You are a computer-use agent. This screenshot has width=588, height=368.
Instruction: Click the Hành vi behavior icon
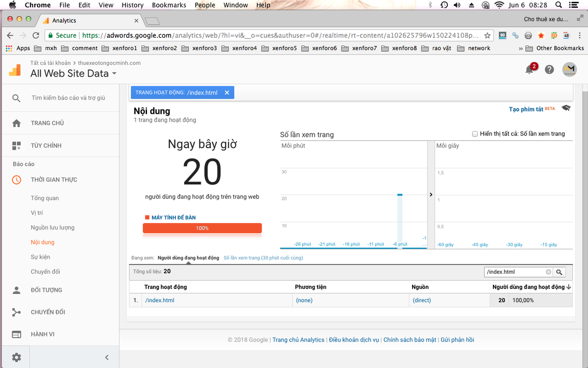pyautogui.click(x=16, y=334)
